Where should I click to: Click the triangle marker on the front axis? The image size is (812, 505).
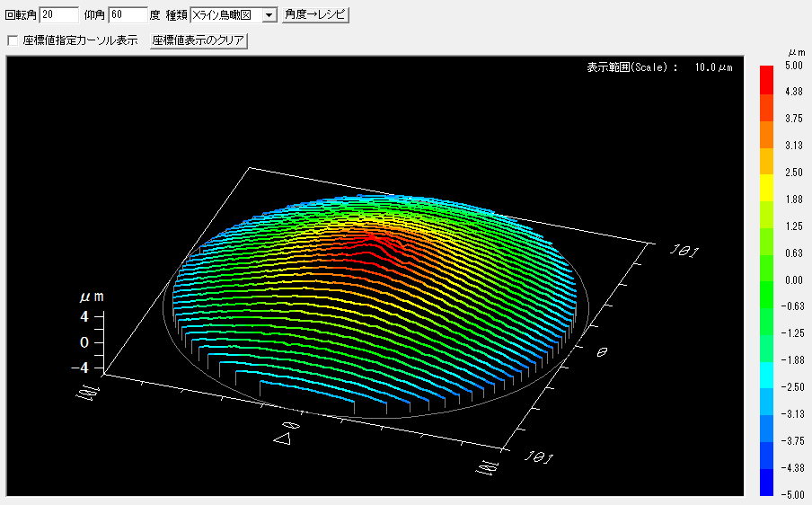click(x=282, y=437)
